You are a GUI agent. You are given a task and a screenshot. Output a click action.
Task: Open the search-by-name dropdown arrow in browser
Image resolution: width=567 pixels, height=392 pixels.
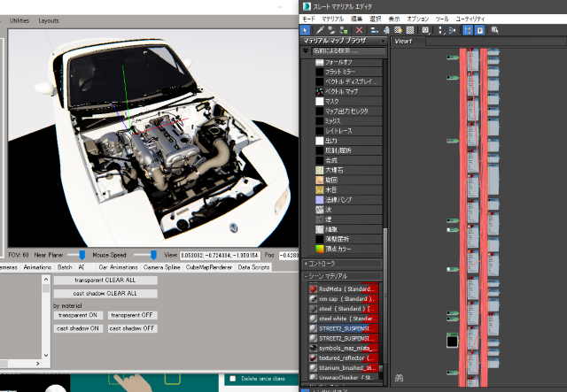pos(307,52)
